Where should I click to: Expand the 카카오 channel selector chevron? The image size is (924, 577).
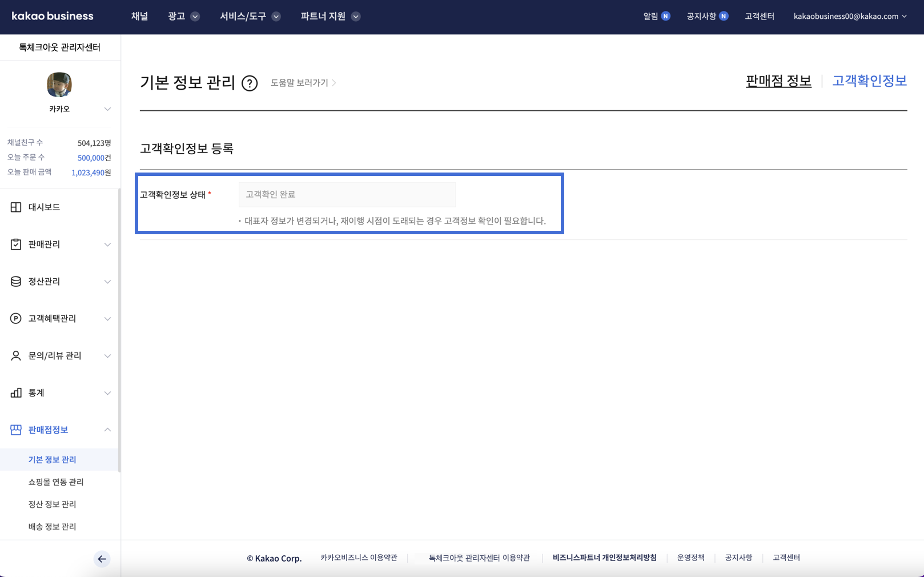107,109
